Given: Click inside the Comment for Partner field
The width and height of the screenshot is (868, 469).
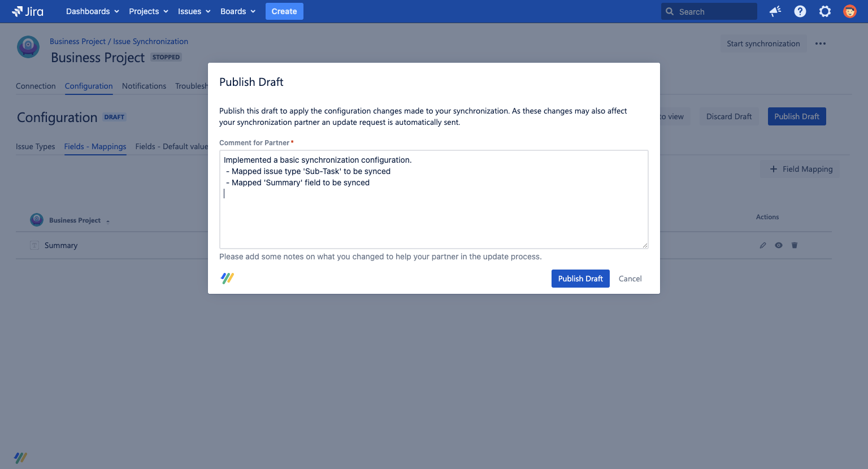Looking at the screenshot, I should pyautogui.click(x=433, y=199).
